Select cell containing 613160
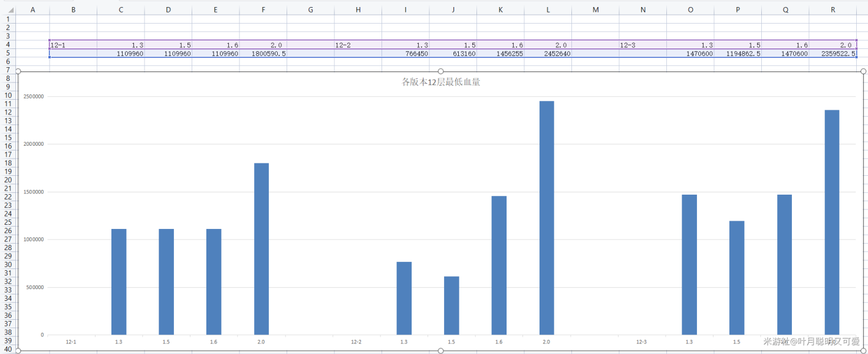Viewport: 868px width, 354px height. 452,54
